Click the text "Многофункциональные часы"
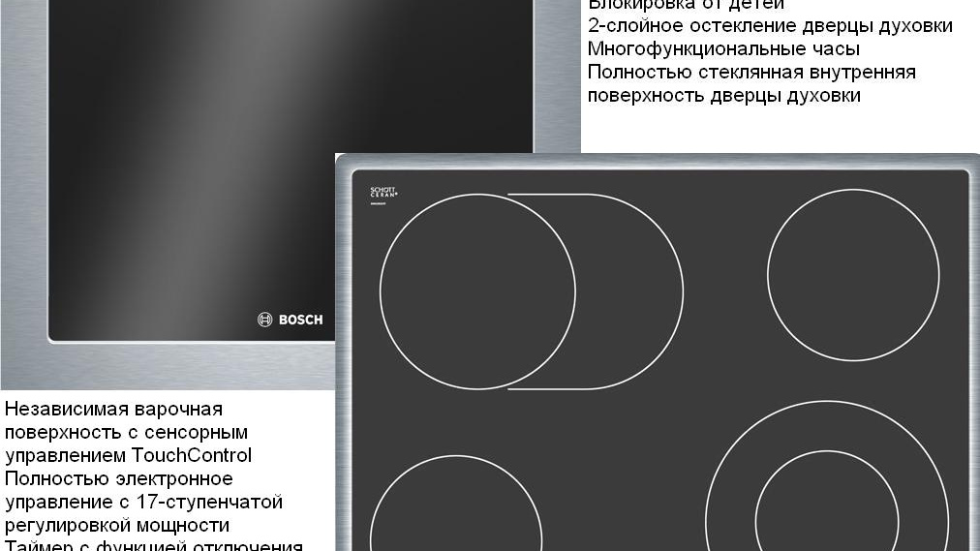This screenshot has height=551, width=980. (x=723, y=48)
